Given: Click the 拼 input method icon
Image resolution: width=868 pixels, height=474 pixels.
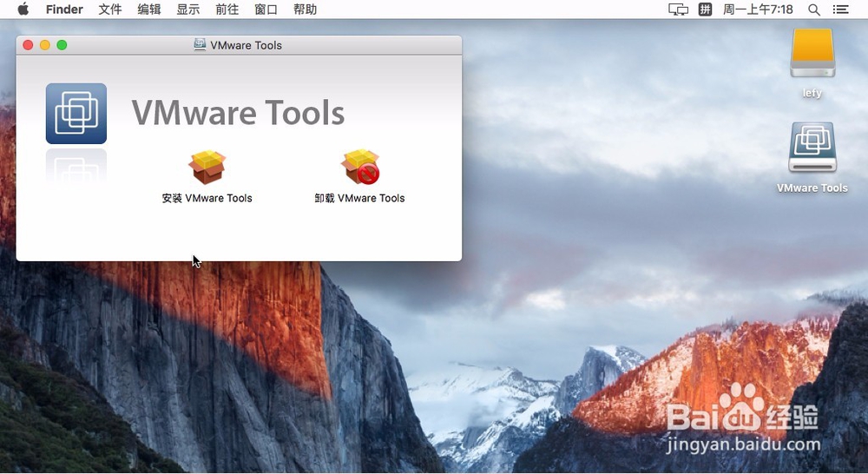Looking at the screenshot, I should point(705,10).
